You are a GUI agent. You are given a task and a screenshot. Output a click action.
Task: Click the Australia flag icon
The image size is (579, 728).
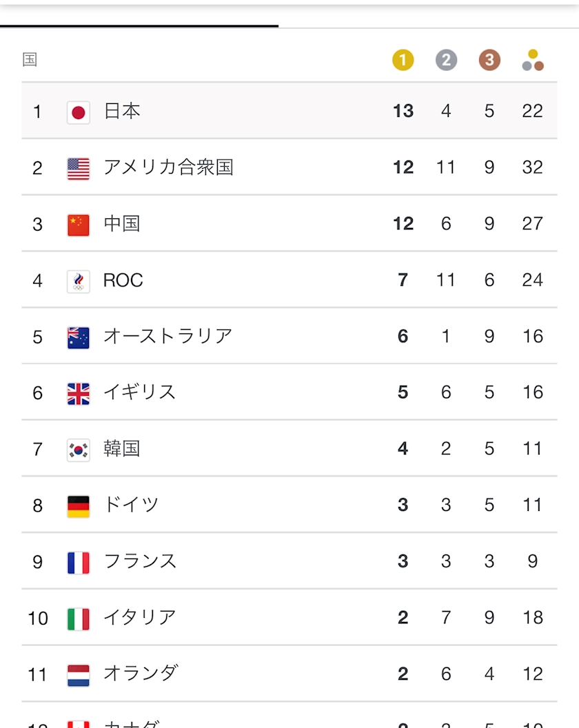[x=79, y=337]
